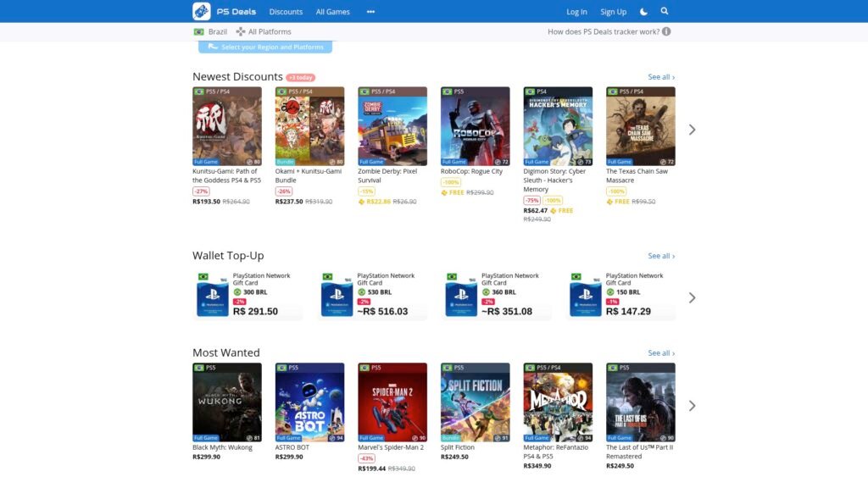Advance Newest Discounts carousel with right arrow

[692, 130]
